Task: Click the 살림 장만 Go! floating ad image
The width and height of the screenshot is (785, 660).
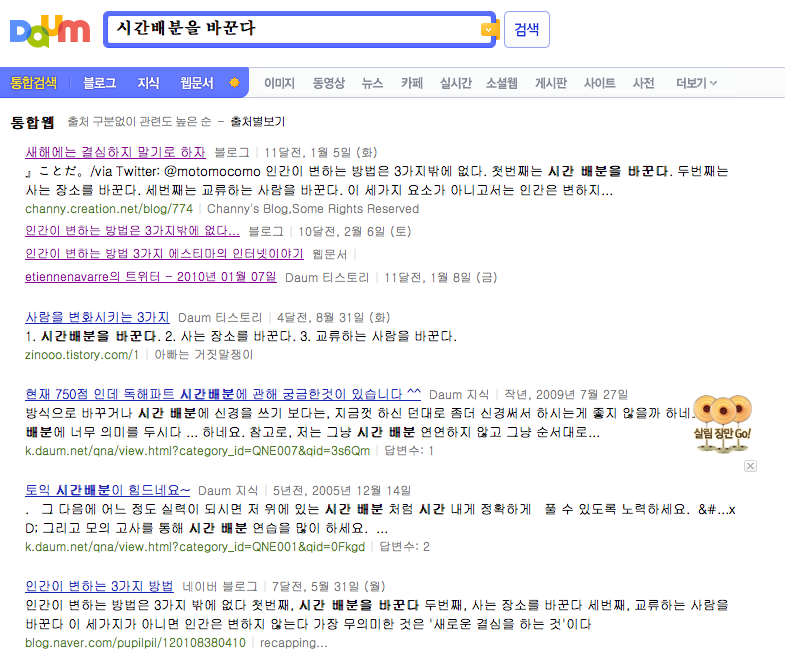Action: click(722, 423)
